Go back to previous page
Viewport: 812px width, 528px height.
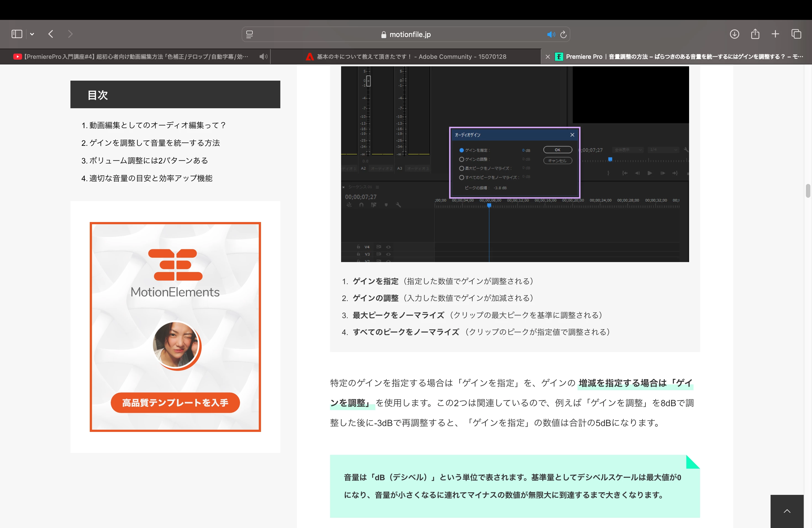tap(51, 34)
